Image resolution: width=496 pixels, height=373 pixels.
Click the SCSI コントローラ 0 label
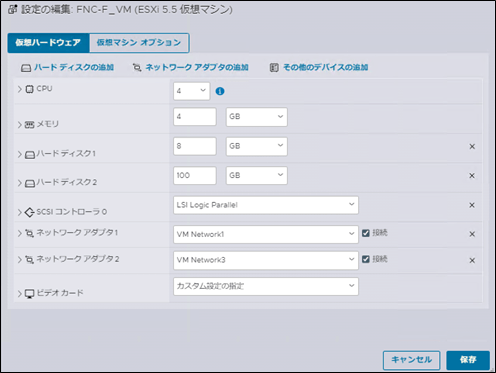(x=72, y=212)
